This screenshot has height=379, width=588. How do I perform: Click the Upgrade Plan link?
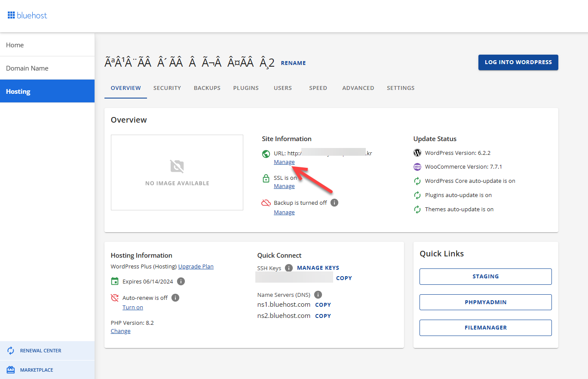point(196,266)
